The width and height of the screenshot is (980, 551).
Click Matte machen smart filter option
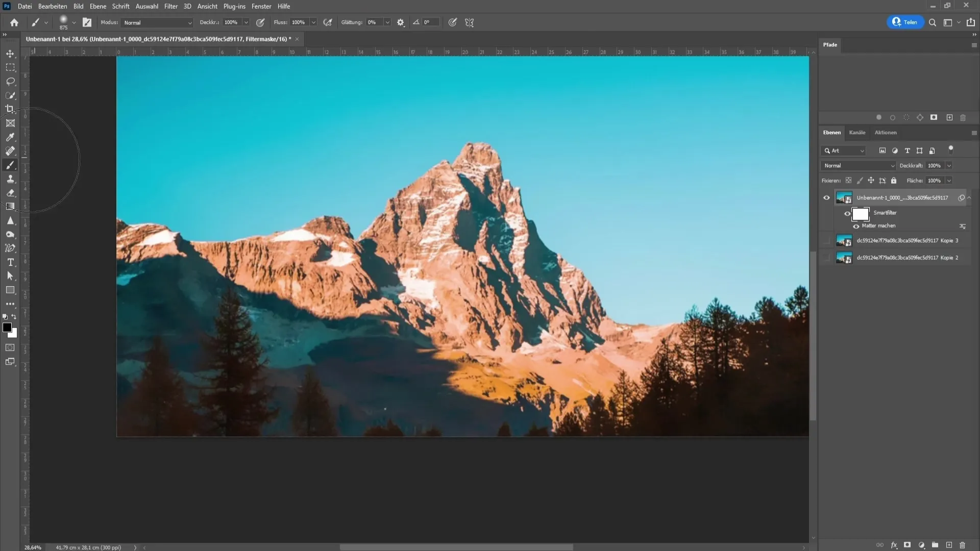pos(879,226)
